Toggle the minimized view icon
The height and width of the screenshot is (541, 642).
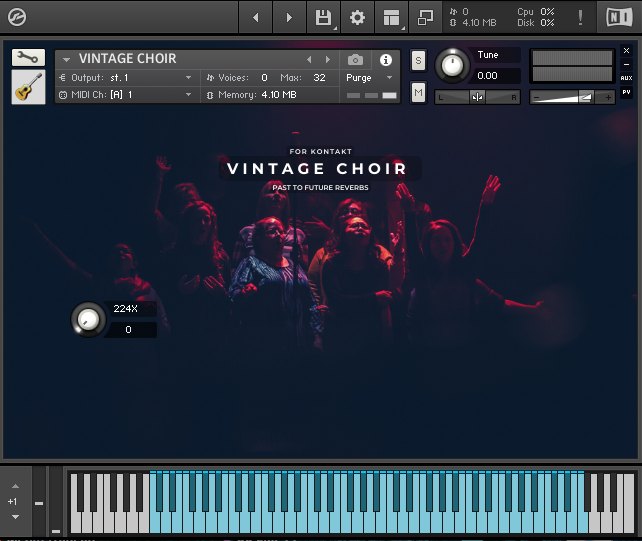(x=425, y=18)
